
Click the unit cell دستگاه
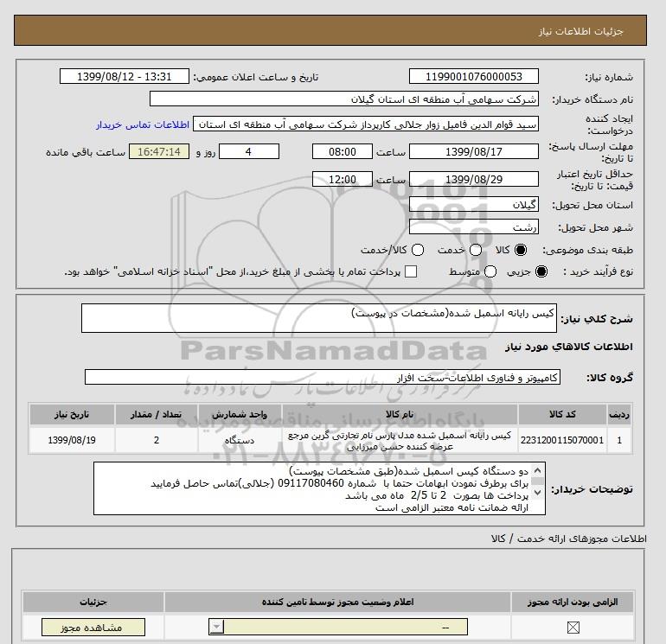(x=240, y=440)
